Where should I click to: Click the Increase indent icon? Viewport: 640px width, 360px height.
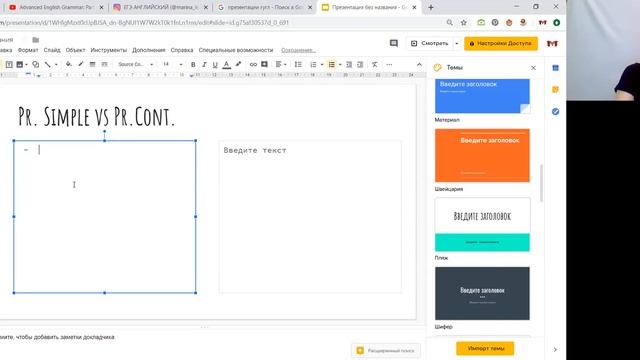click(360, 64)
